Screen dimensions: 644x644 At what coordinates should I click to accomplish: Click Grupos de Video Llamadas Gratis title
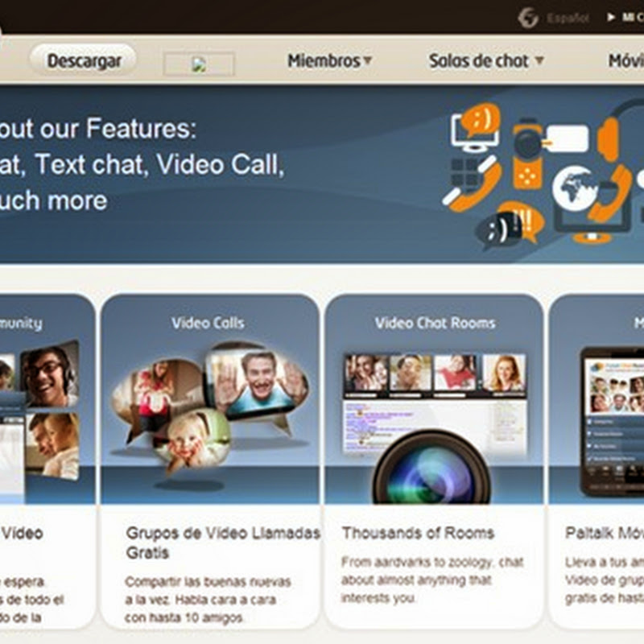(223, 543)
